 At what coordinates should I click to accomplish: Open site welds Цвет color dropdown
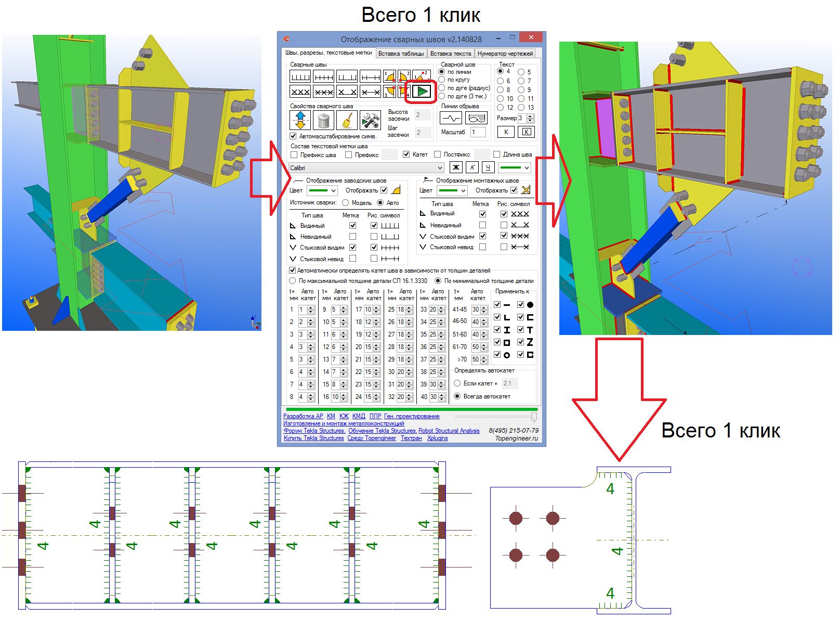(x=452, y=190)
